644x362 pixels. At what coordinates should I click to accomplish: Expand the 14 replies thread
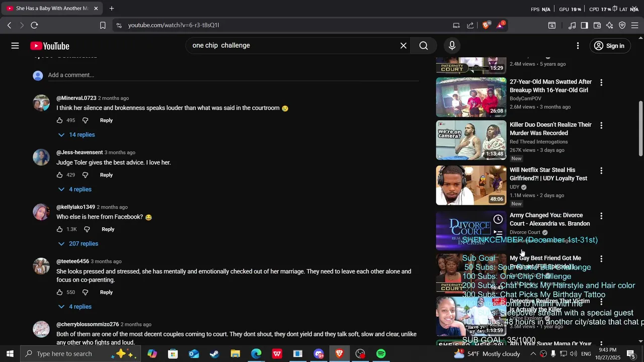point(76,135)
